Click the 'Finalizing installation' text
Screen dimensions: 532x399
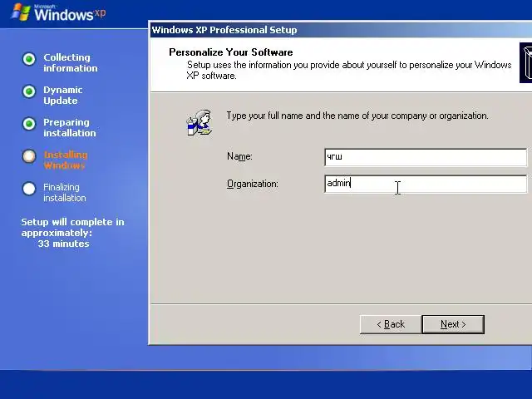[x=65, y=192]
